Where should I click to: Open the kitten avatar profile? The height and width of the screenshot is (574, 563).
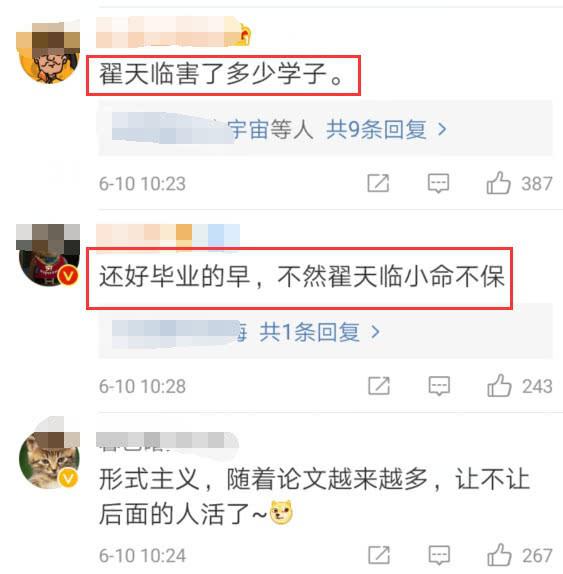pyautogui.click(x=49, y=458)
